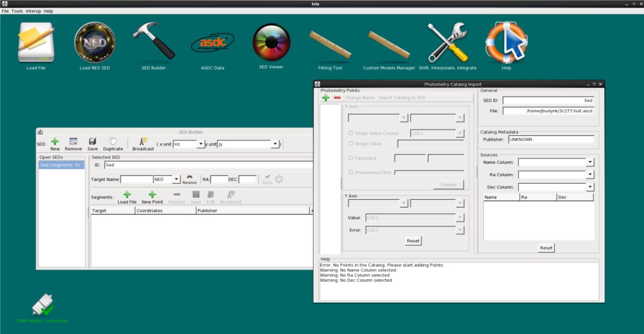Choose the Photometry Filter radio option
This screenshot has width=644, height=334.
[x=351, y=172]
